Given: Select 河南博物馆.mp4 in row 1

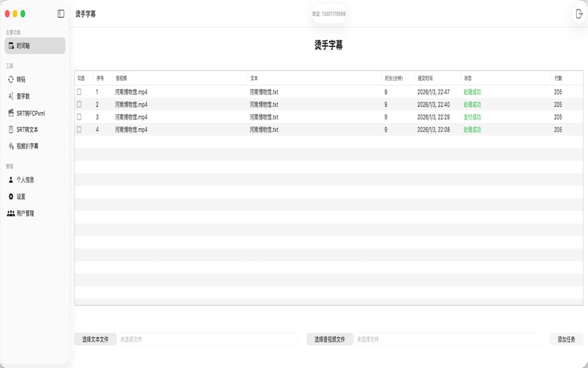Looking at the screenshot, I should [132, 92].
